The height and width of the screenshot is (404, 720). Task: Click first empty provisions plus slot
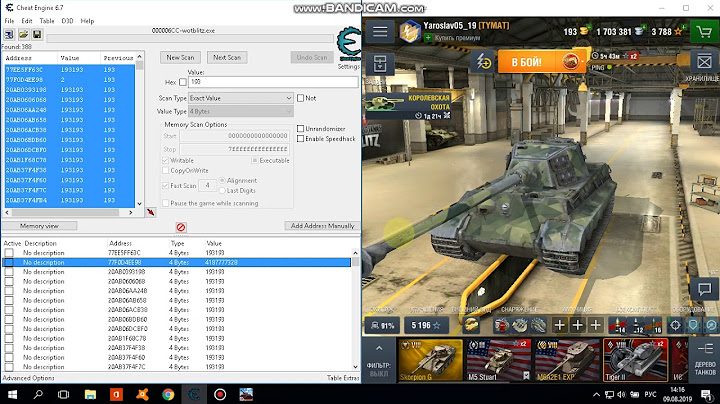click(x=559, y=325)
